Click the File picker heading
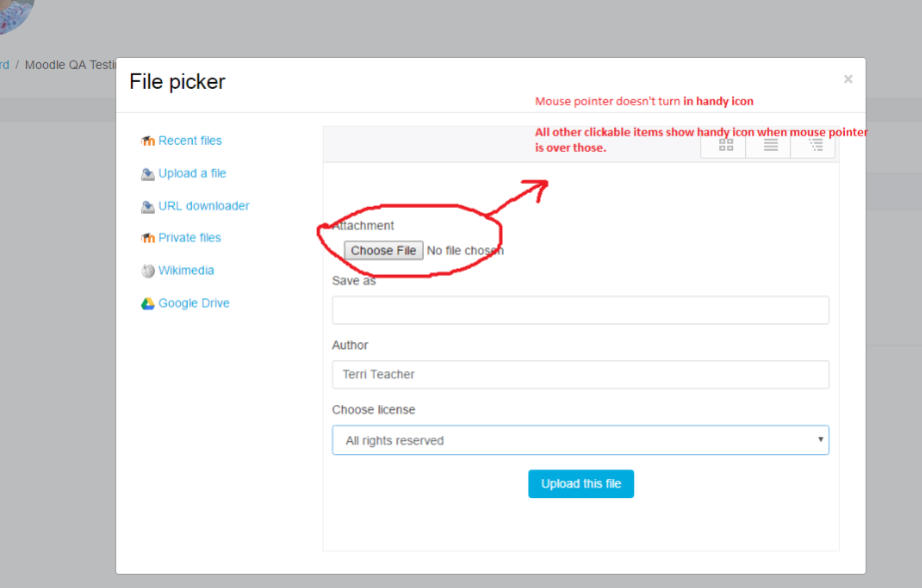Image resolution: width=922 pixels, height=588 pixels. [x=177, y=82]
